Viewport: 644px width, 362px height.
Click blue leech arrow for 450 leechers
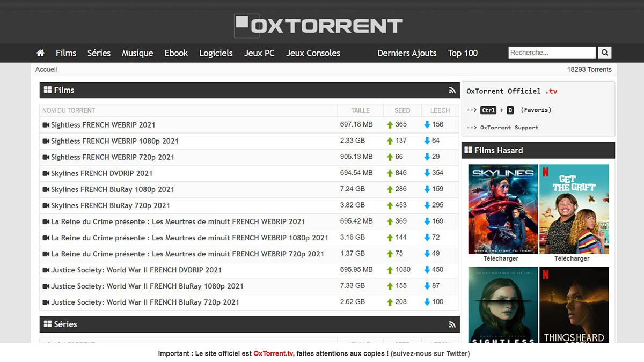tap(427, 270)
